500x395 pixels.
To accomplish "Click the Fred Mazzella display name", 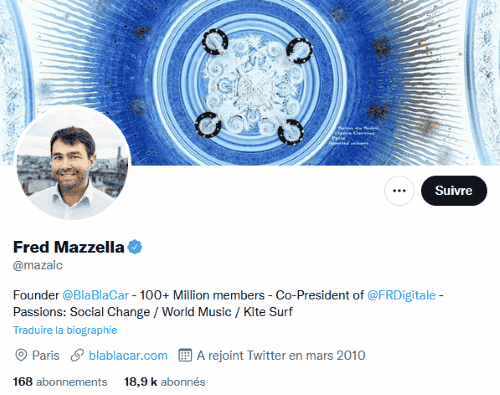I will pyautogui.click(x=69, y=247).
